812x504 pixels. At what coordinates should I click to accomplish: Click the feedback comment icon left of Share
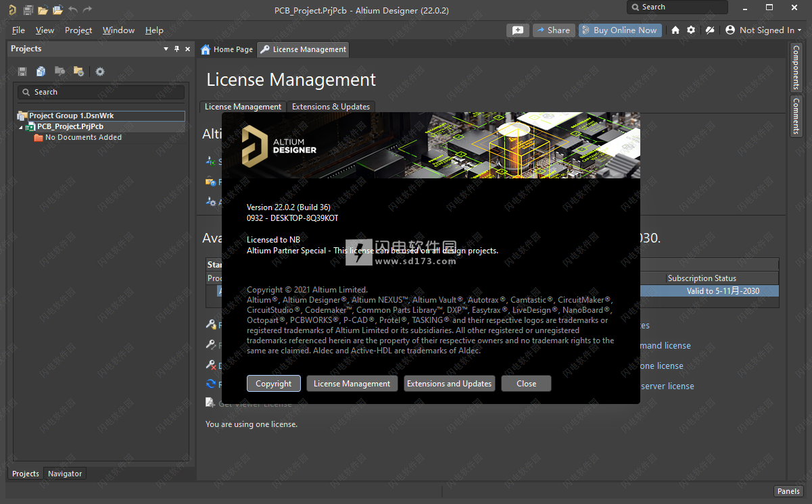pyautogui.click(x=518, y=30)
